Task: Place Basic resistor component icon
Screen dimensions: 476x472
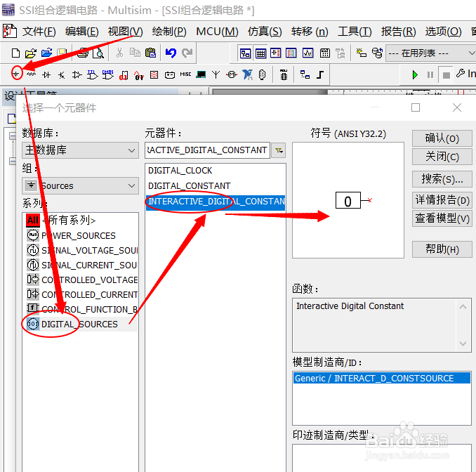Action: (31, 74)
